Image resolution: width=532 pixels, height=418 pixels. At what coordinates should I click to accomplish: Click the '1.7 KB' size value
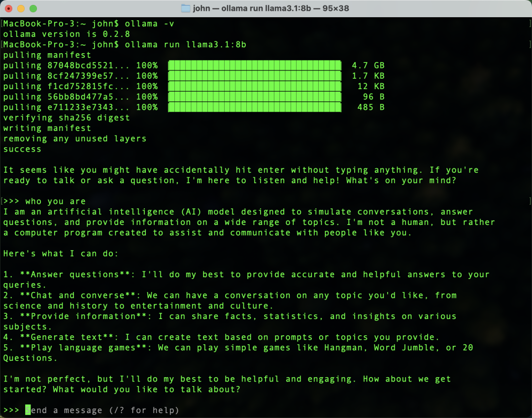pyautogui.click(x=368, y=76)
